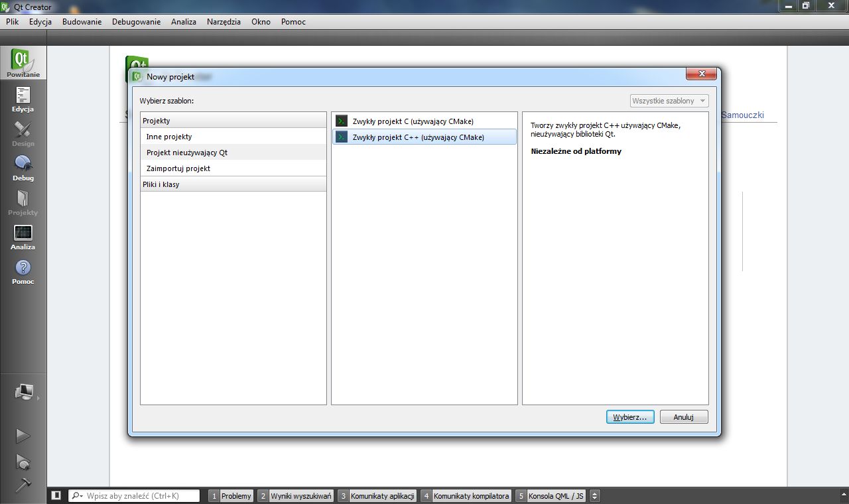Select Inne projekty category
This screenshot has height=504, width=849.
(233, 137)
